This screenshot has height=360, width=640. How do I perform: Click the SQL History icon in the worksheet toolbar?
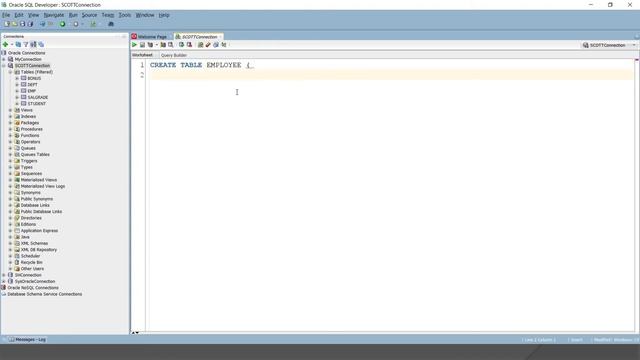216,45
